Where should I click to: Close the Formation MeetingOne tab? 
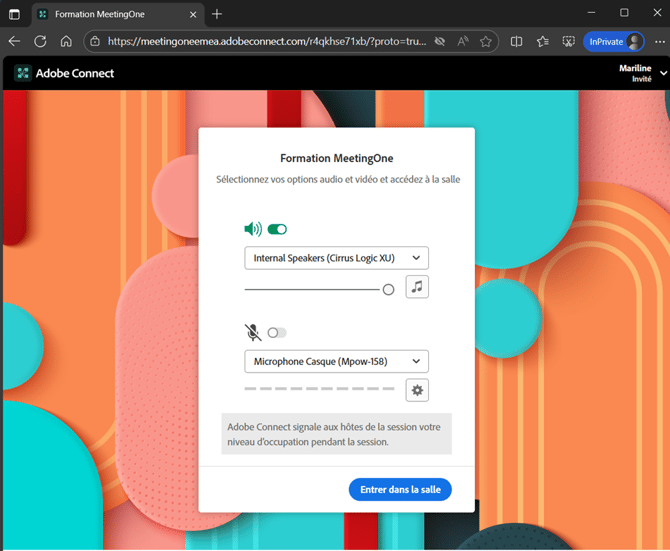pyautogui.click(x=193, y=15)
